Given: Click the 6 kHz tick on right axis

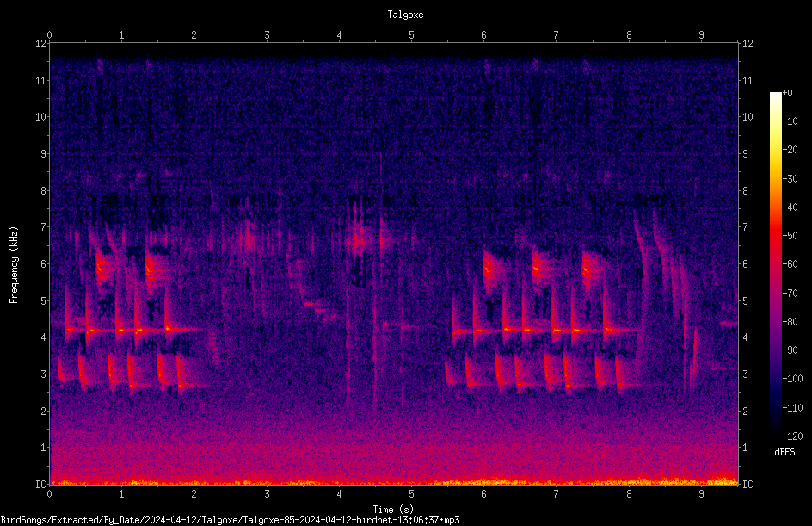Looking at the screenshot, I should [745, 263].
